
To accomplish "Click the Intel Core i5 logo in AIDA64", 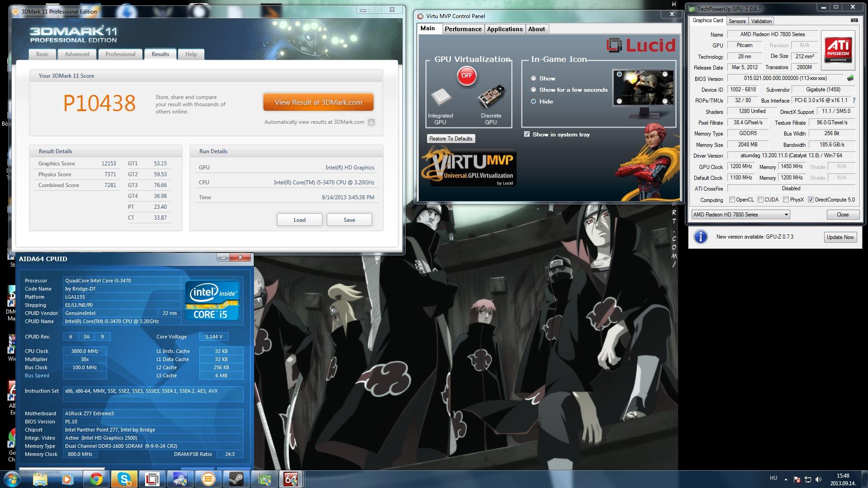I will click(x=212, y=300).
